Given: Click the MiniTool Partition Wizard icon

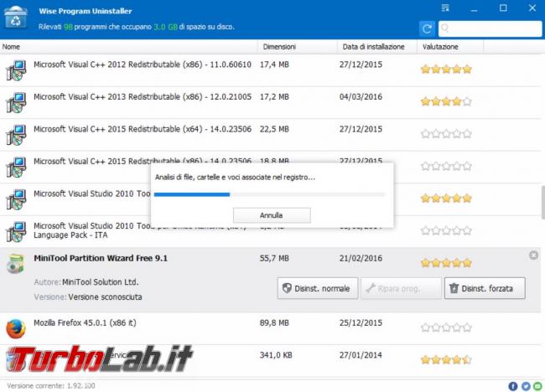Looking at the screenshot, I should 16,264.
